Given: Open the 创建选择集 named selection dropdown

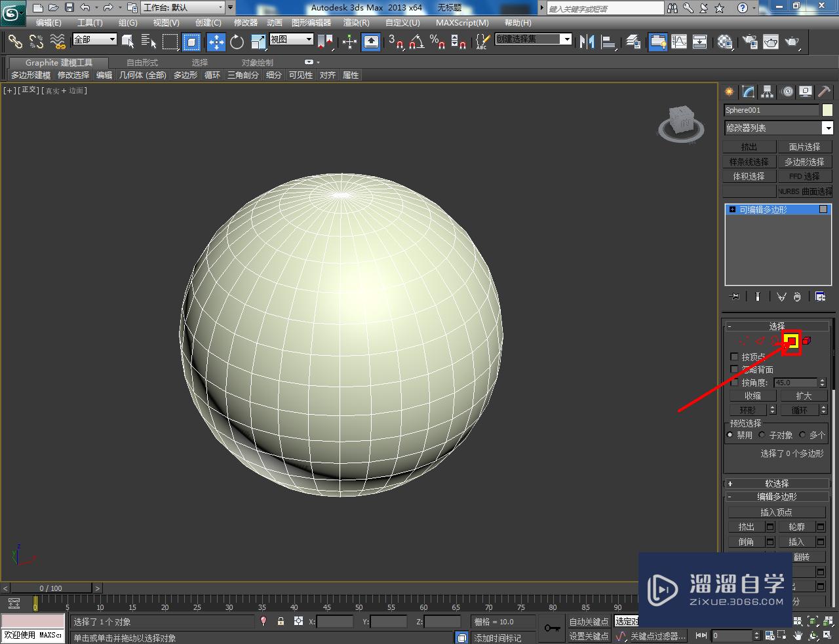Looking at the screenshot, I should (x=533, y=39).
